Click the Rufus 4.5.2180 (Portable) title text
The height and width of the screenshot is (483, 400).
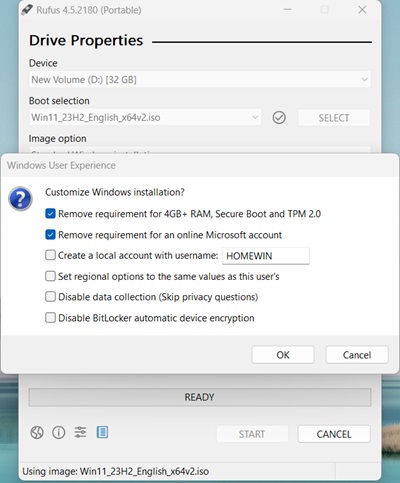point(89,10)
